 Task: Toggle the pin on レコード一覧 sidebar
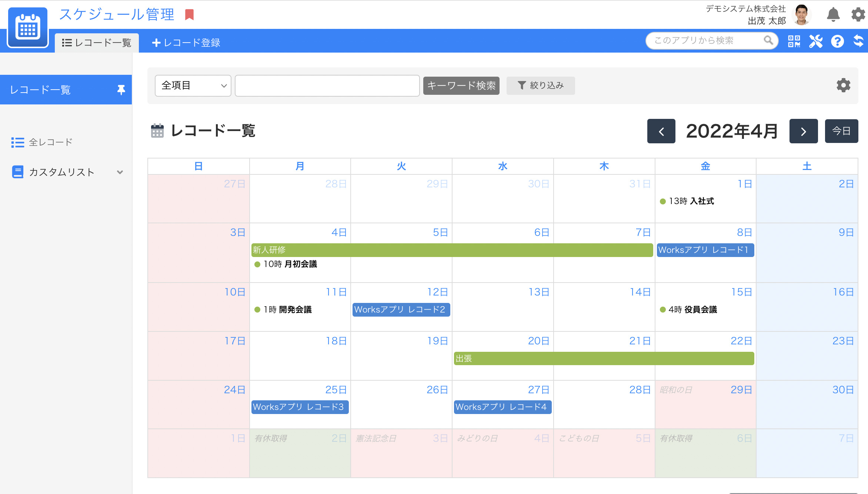(121, 90)
